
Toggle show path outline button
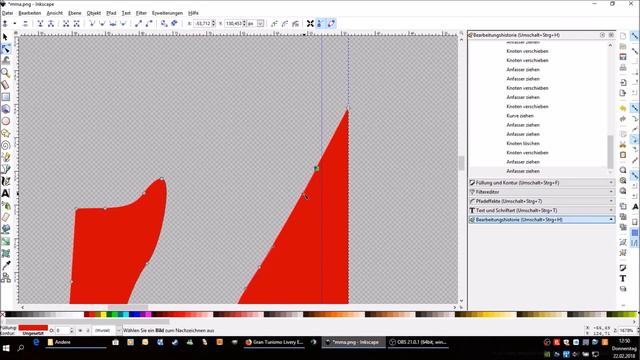[331, 24]
